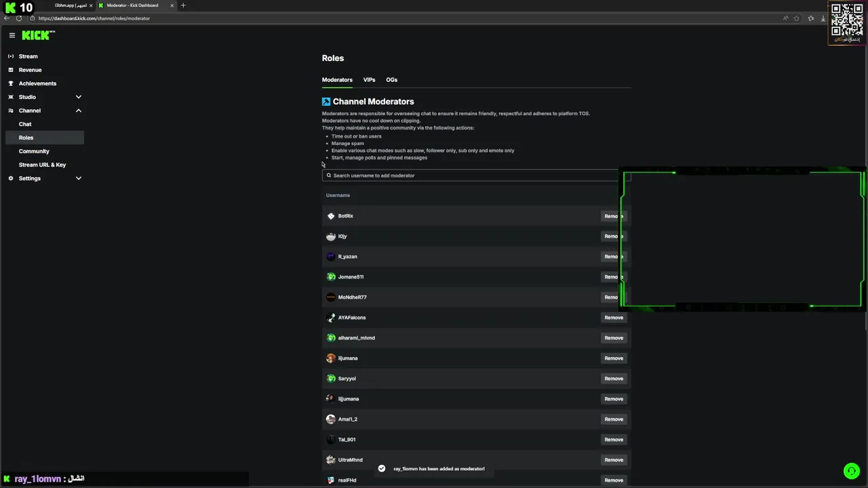Click the Revenue sidebar icon
868x488 pixels.
(x=11, y=70)
